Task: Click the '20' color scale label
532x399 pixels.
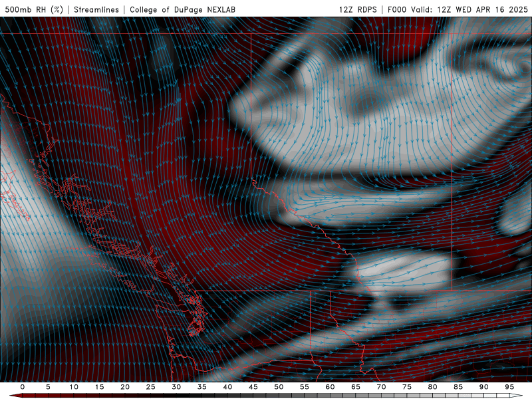Action: (x=125, y=387)
